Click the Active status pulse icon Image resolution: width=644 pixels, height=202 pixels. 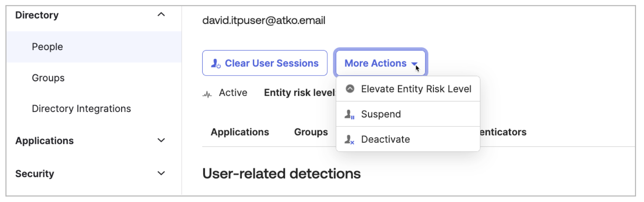click(207, 94)
